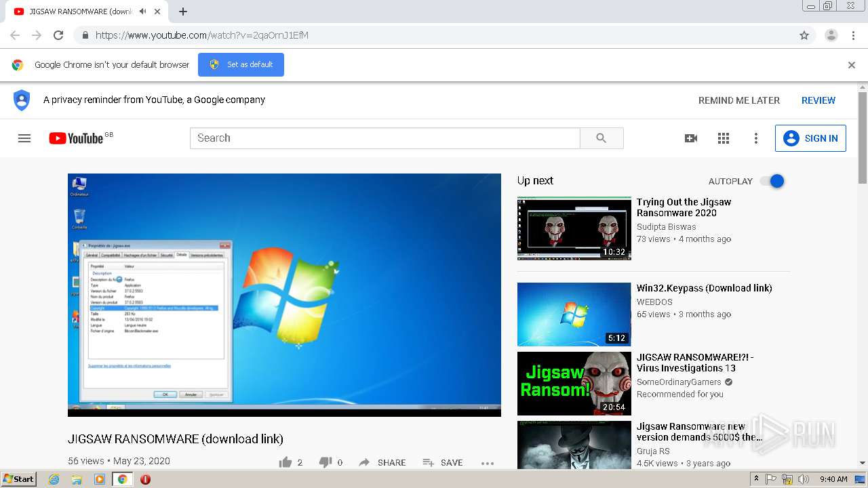The height and width of the screenshot is (488, 868).
Task: Click Set as default button
Action: [x=241, y=65]
